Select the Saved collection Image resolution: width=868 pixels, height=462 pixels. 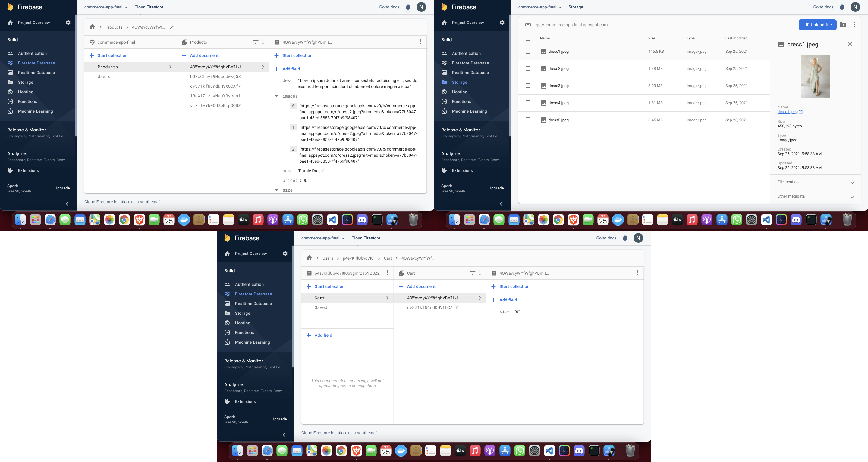click(x=321, y=307)
